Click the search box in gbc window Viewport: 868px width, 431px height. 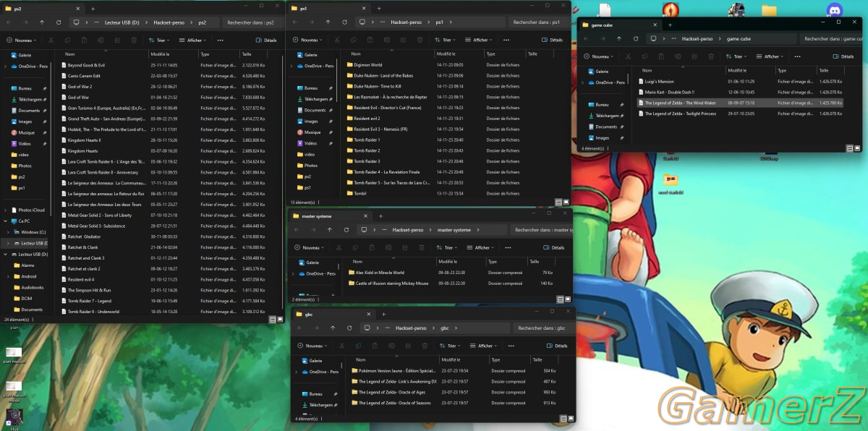(x=543, y=328)
